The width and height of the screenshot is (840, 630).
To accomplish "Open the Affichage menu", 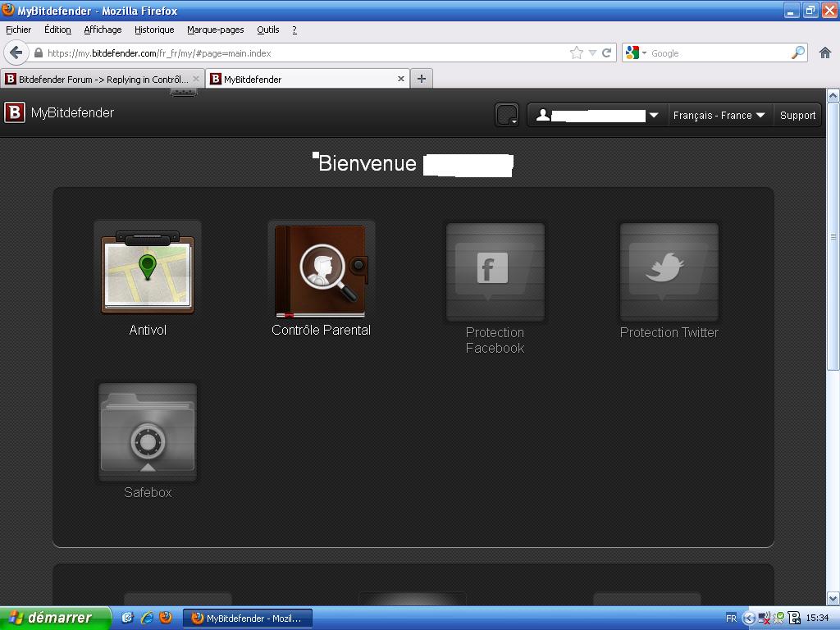I will click(x=103, y=30).
